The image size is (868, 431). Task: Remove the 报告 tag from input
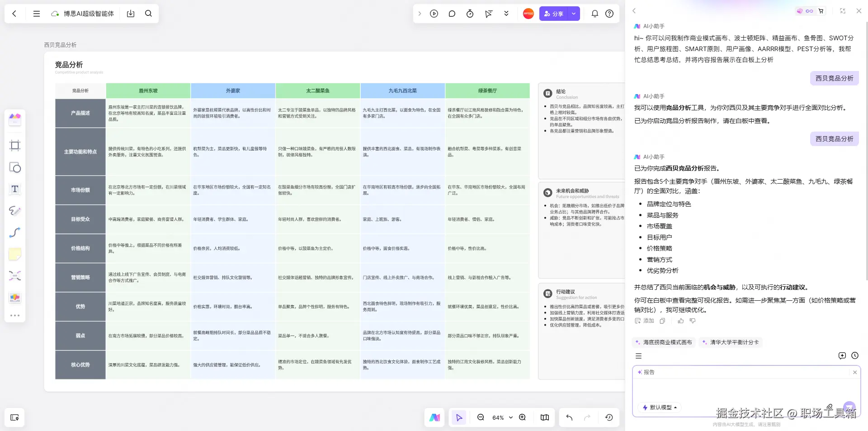tap(855, 372)
